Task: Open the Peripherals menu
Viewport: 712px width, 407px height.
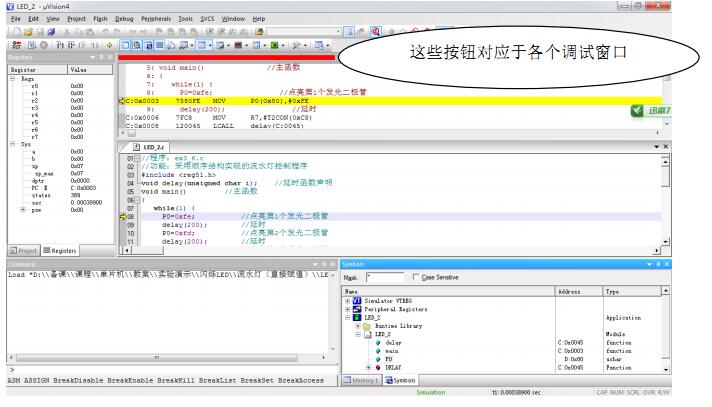Action: point(156,19)
